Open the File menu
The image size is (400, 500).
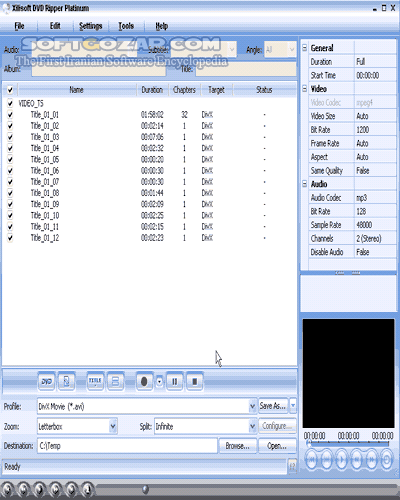(19, 26)
